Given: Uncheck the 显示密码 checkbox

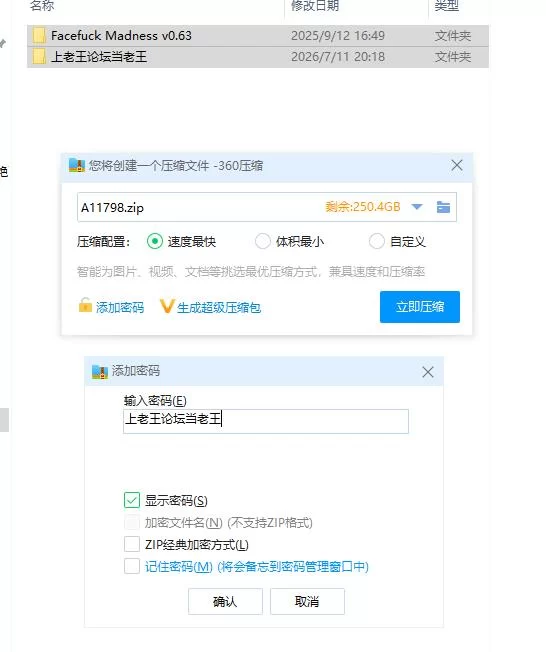Looking at the screenshot, I should coord(132,500).
